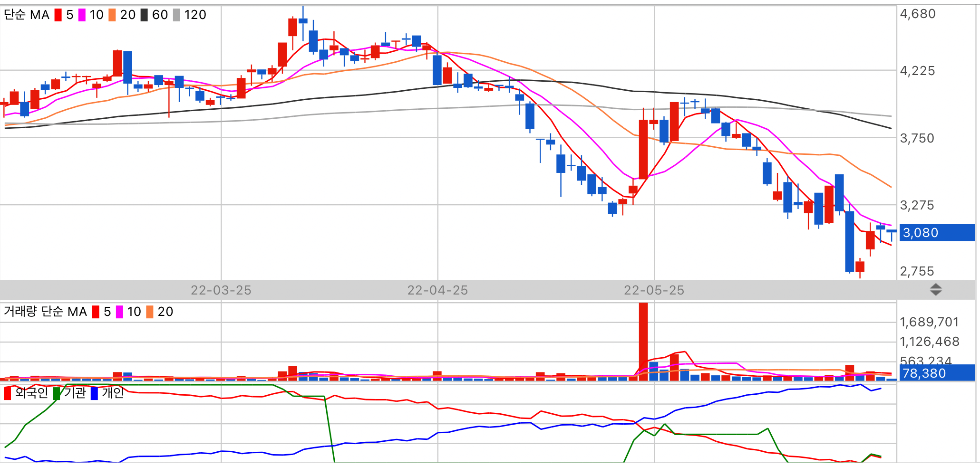Click the 1,126,468 volume axis label
The image size is (980, 466).
pos(930,342)
